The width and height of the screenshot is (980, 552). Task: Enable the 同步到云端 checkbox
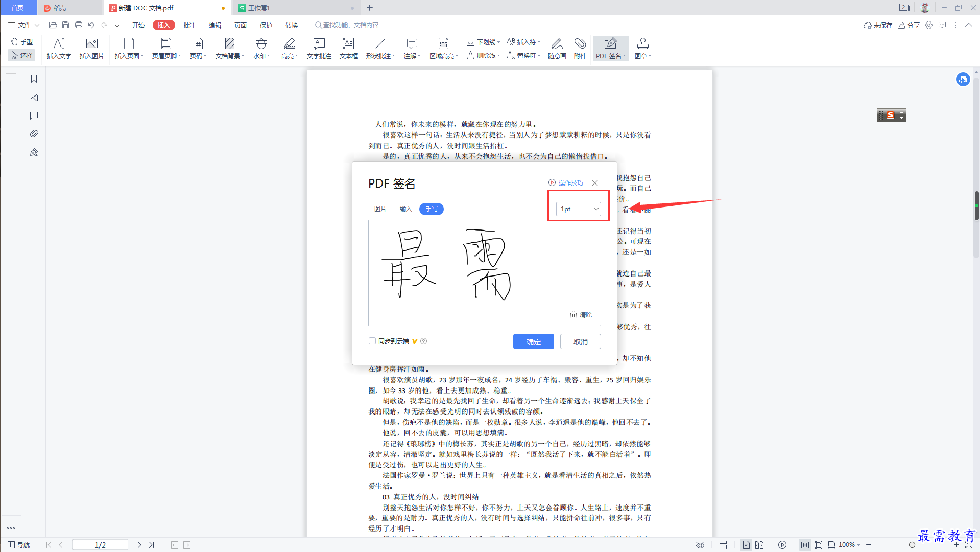pyautogui.click(x=372, y=341)
